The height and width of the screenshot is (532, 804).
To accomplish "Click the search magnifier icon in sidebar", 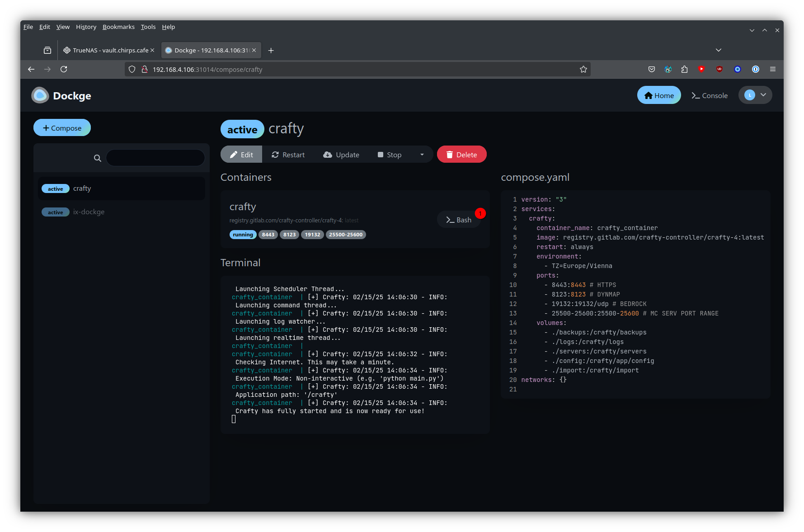I will (x=97, y=158).
